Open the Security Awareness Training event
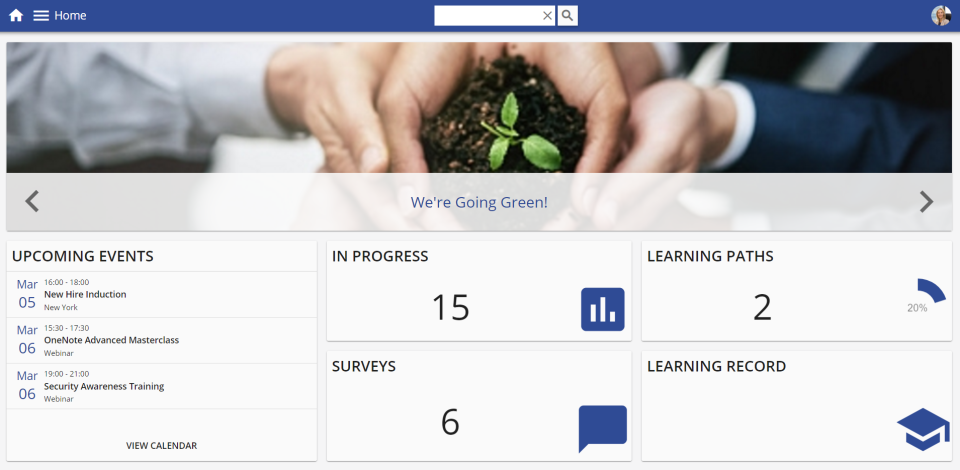 click(162, 386)
